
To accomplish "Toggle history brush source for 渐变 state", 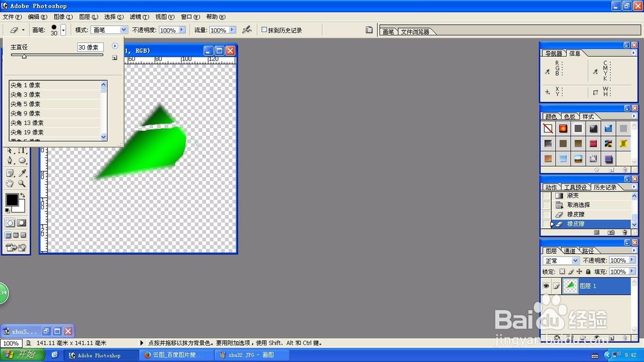I will coord(546,196).
